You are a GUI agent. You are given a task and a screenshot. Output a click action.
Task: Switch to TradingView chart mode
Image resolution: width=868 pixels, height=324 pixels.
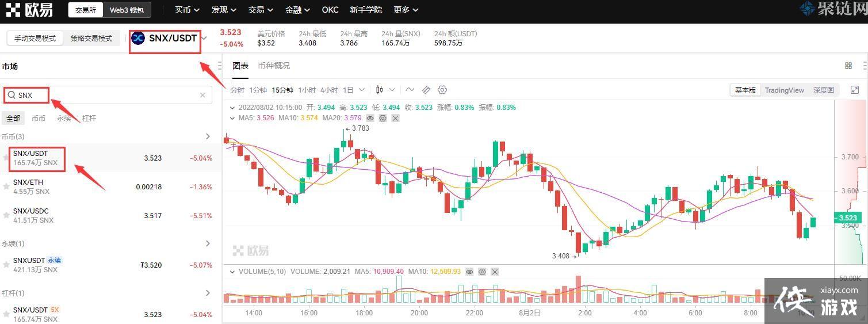(784, 90)
